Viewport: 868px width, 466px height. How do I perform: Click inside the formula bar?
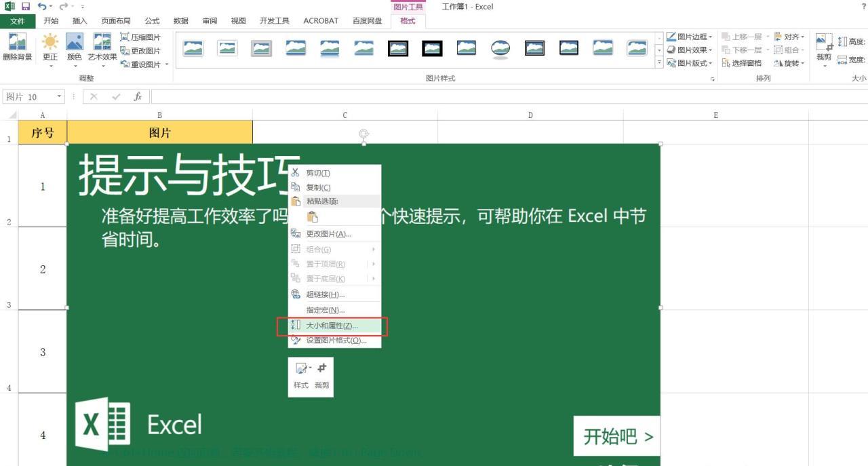pyautogui.click(x=509, y=97)
